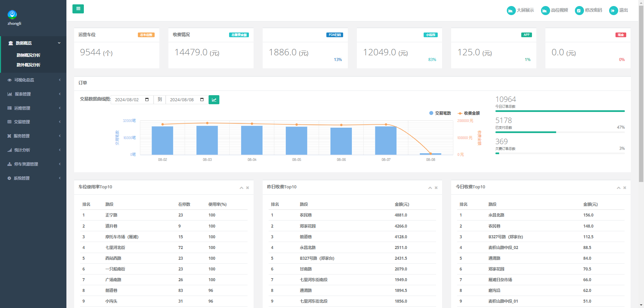The height and width of the screenshot is (308, 644).
Task: Click the PDA扫码 blue badge
Action: pos(335,35)
